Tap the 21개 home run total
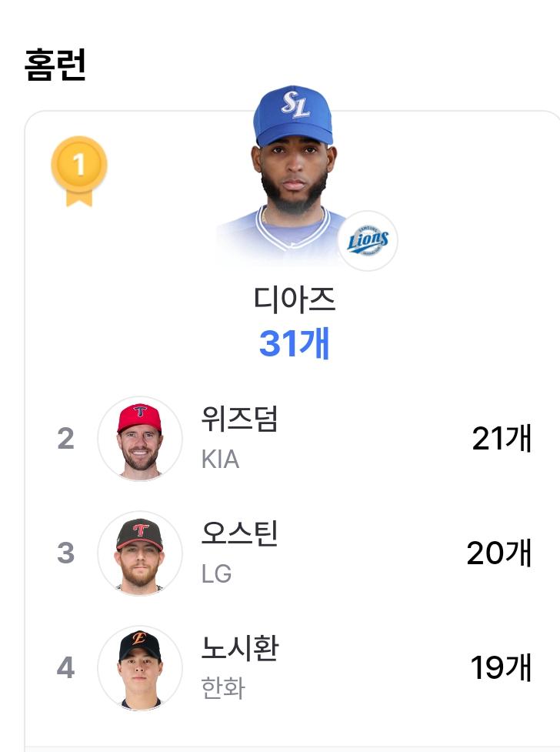 pos(502,439)
